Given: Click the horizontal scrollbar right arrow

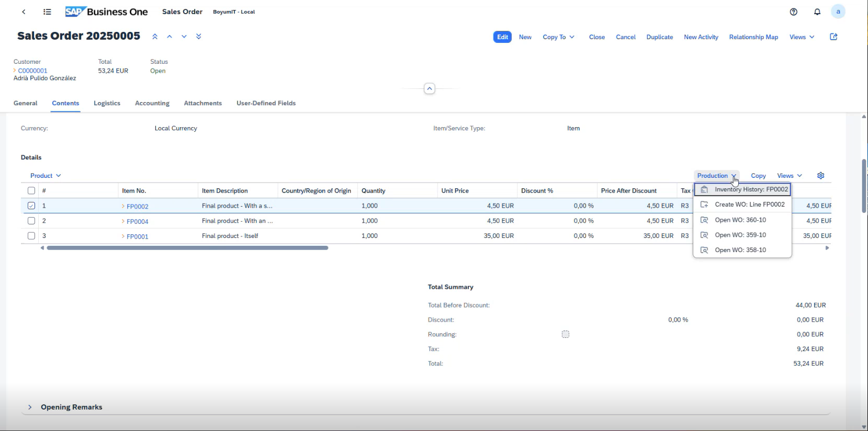Looking at the screenshot, I should [x=827, y=248].
